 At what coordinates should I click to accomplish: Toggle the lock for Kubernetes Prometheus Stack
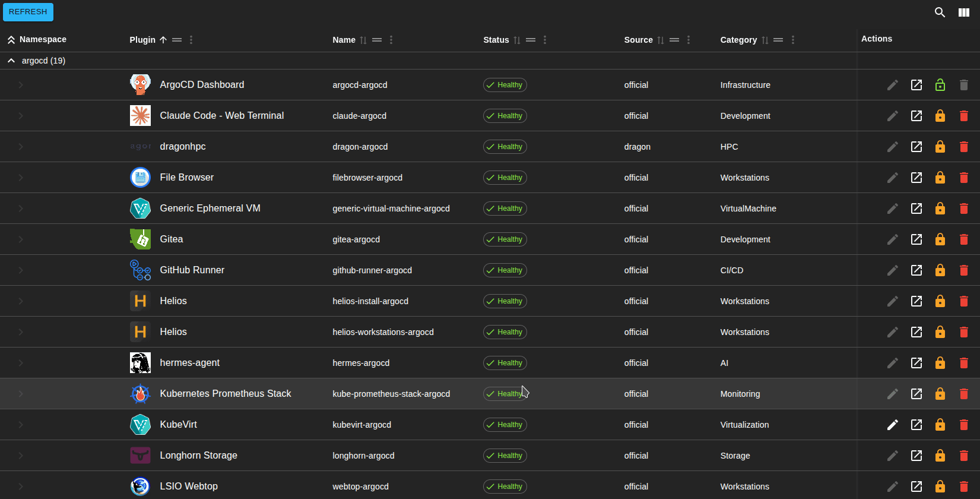pos(940,394)
